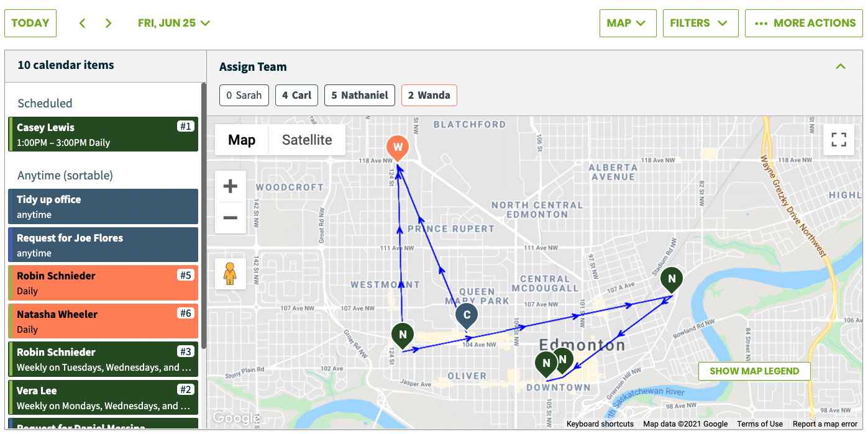Jump to Today
This screenshot has height=434, width=868.
coord(30,23)
